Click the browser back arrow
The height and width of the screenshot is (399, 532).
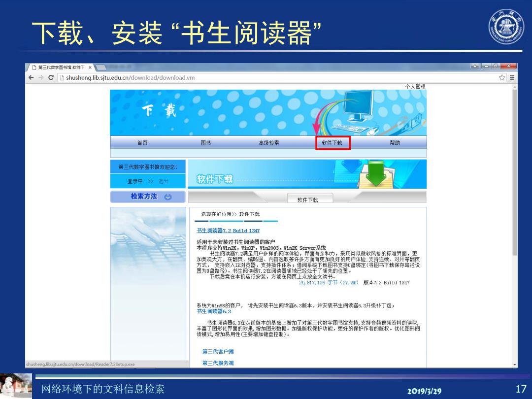click(x=31, y=78)
